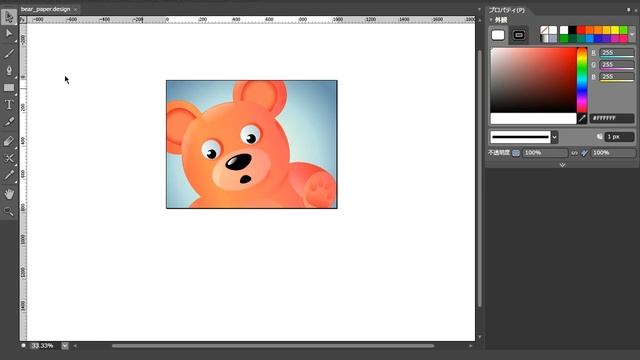The image size is (640, 360).
Task: Open the swatch library dropdown arrow
Action: [632, 35]
